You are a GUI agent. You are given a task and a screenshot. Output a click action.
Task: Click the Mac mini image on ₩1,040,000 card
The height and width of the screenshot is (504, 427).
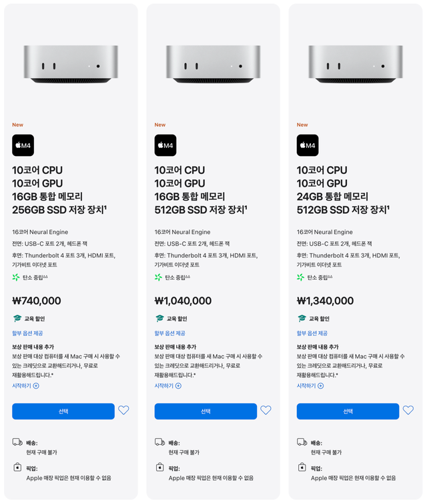(x=213, y=64)
